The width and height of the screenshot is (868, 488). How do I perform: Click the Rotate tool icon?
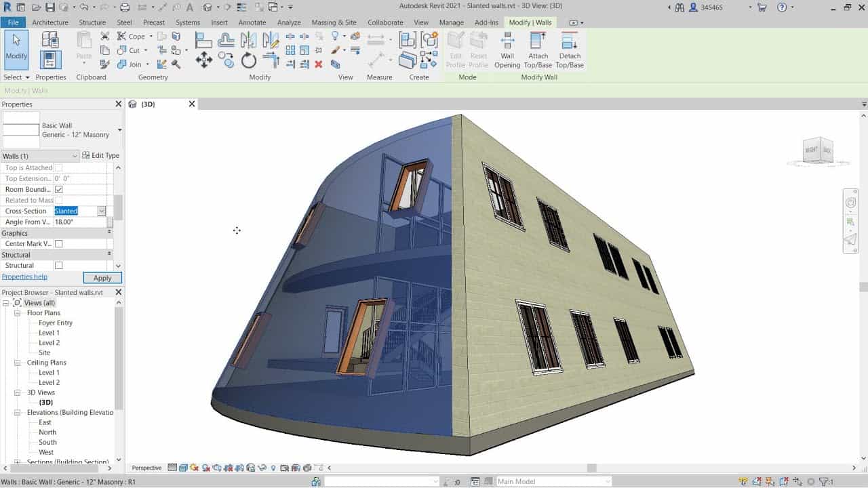point(249,61)
